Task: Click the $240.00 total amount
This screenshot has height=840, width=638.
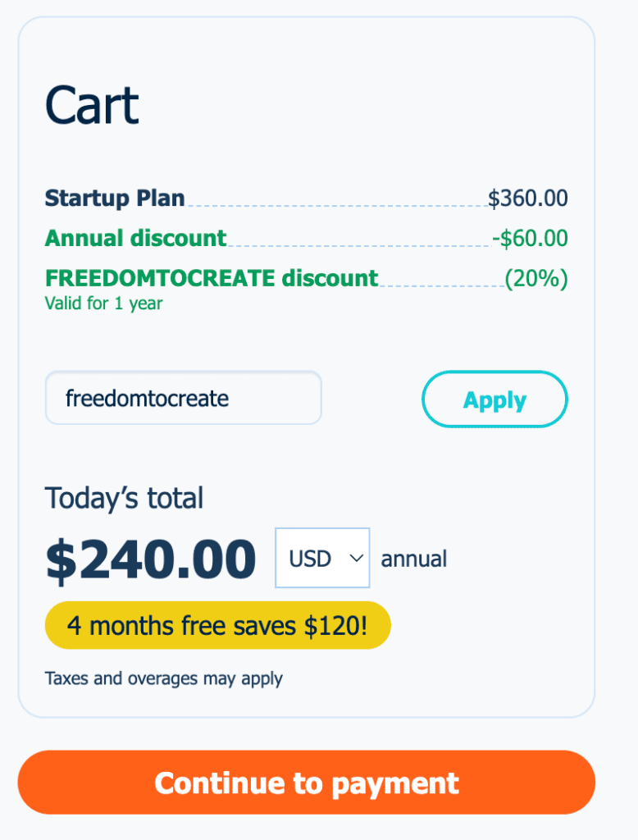Action: 151,559
